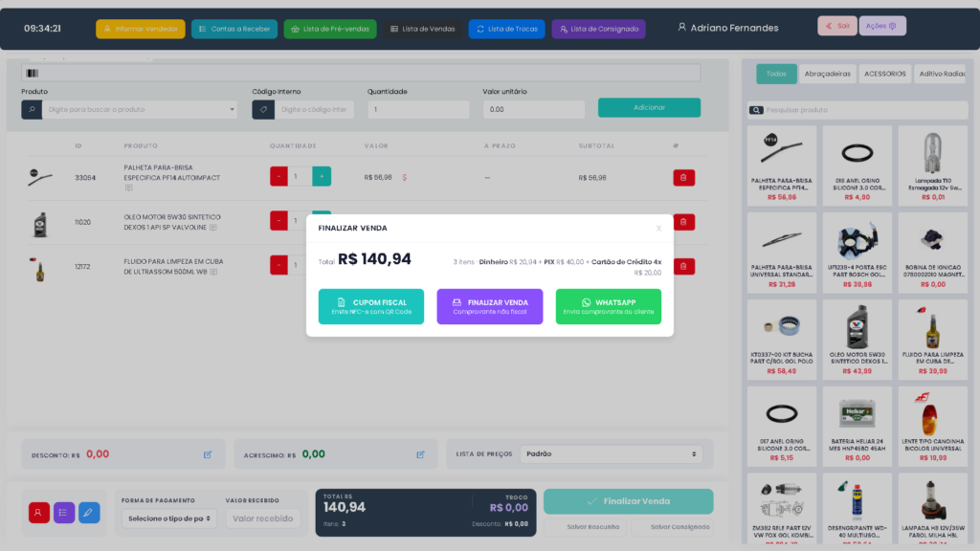Delete the PALHETA PARA-BRISA row with trash icon
Screen dimensions: 980x551
click(683, 177)
